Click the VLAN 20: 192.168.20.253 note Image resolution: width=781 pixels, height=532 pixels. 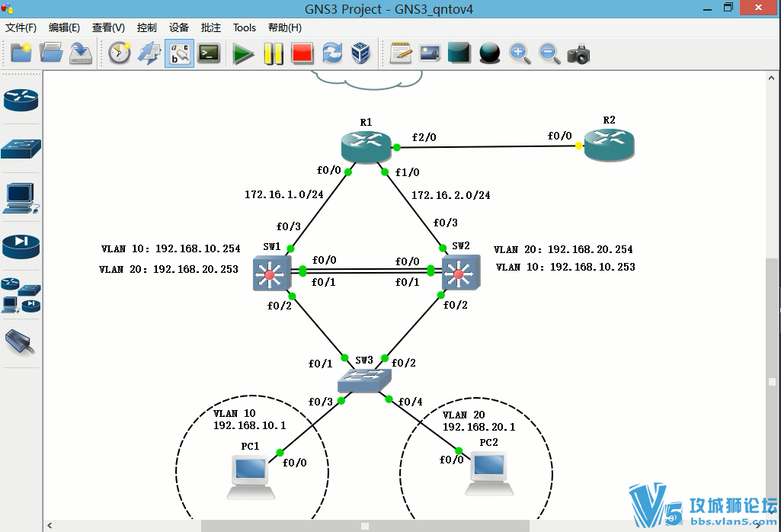[x=169, y=269]
